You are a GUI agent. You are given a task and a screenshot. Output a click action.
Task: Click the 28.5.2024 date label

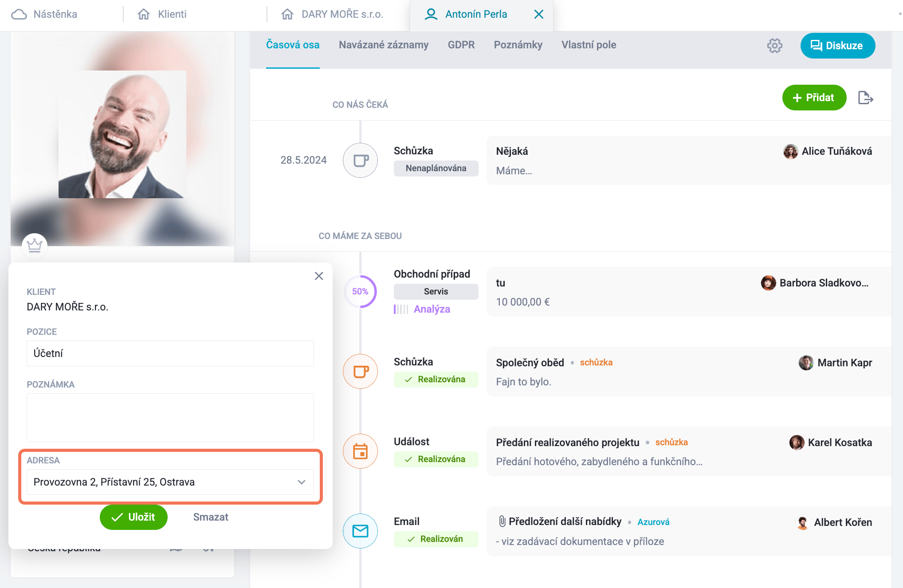point(303,160)
